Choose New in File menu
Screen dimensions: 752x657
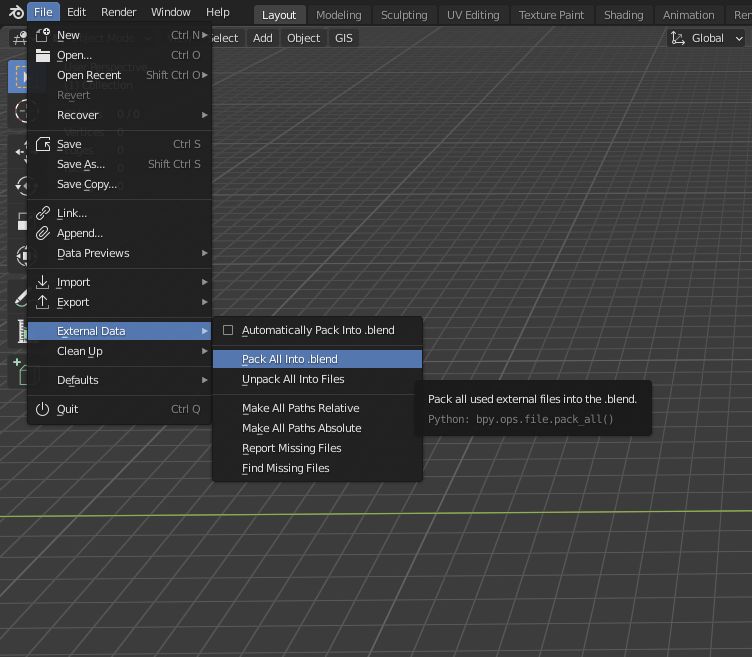pyautogui.click(x=119, y=35)
